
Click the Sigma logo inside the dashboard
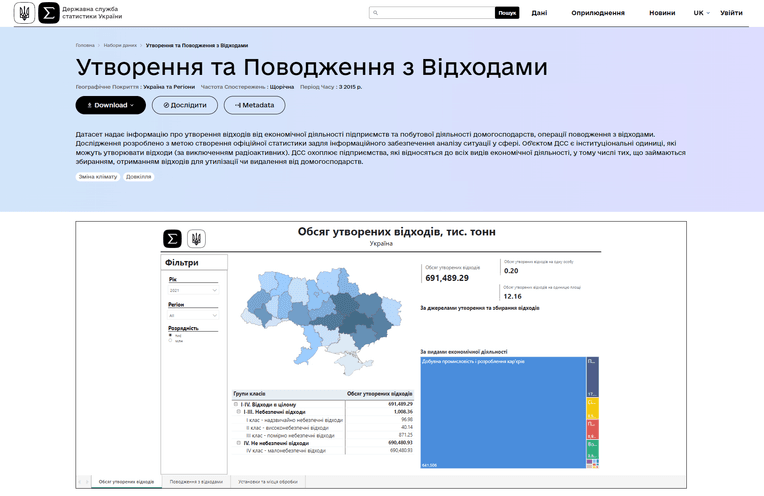pos(172,239)
